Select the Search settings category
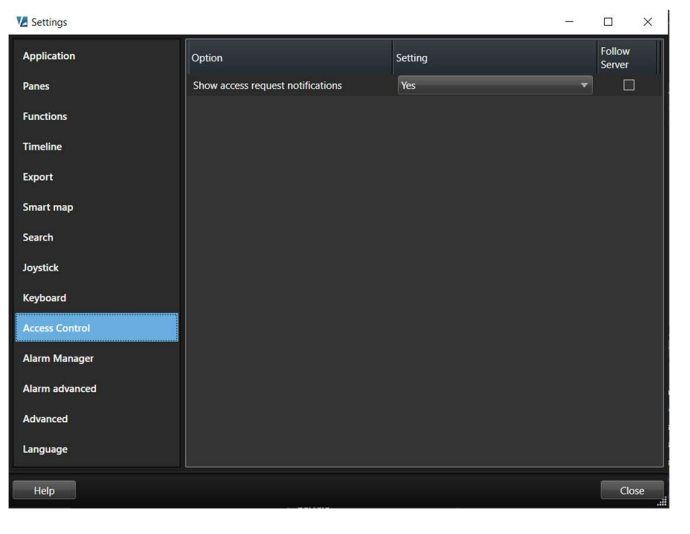 [x=38, y=237]
